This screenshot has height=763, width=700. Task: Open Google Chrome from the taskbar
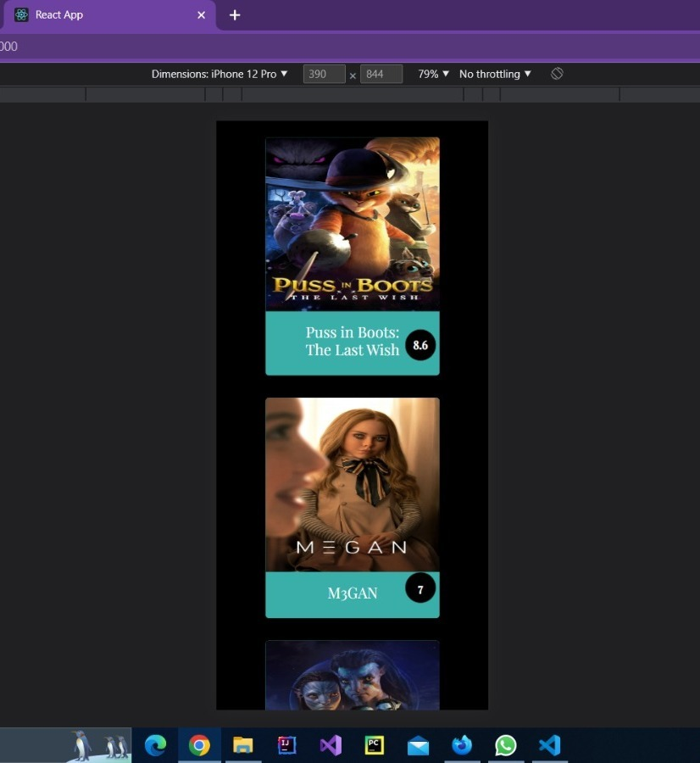(x=199, y=745)
